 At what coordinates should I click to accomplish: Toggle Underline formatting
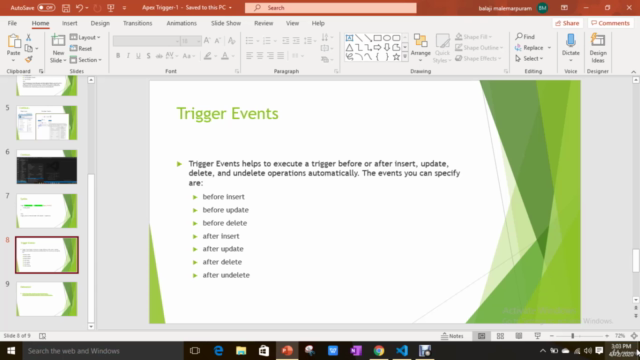[138, 56]
